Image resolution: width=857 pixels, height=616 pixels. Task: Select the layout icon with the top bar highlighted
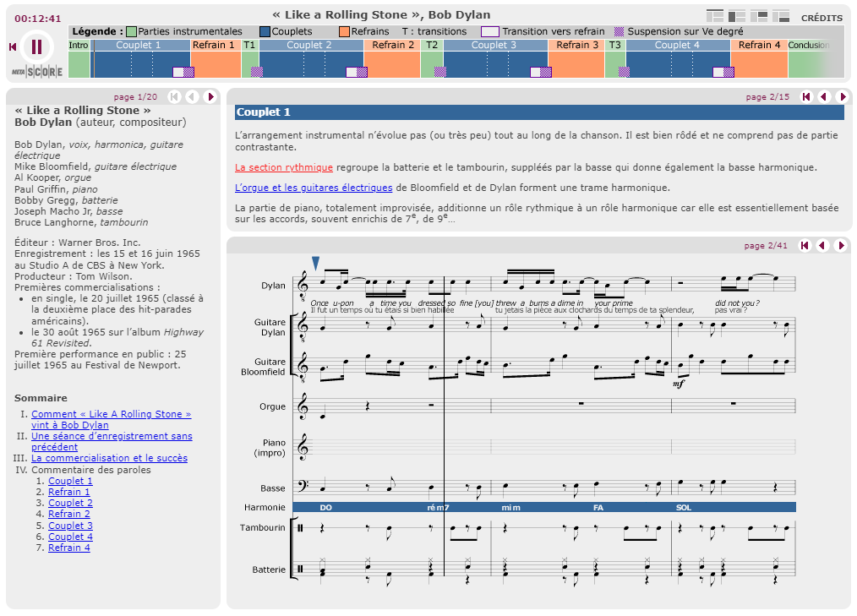coord(715,16)
